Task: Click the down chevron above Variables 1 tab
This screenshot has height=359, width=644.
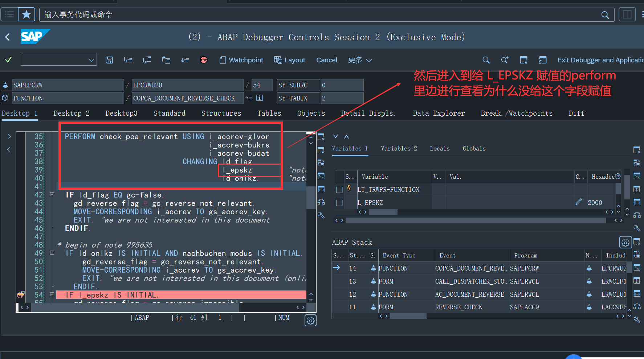Action: [335, 136]
